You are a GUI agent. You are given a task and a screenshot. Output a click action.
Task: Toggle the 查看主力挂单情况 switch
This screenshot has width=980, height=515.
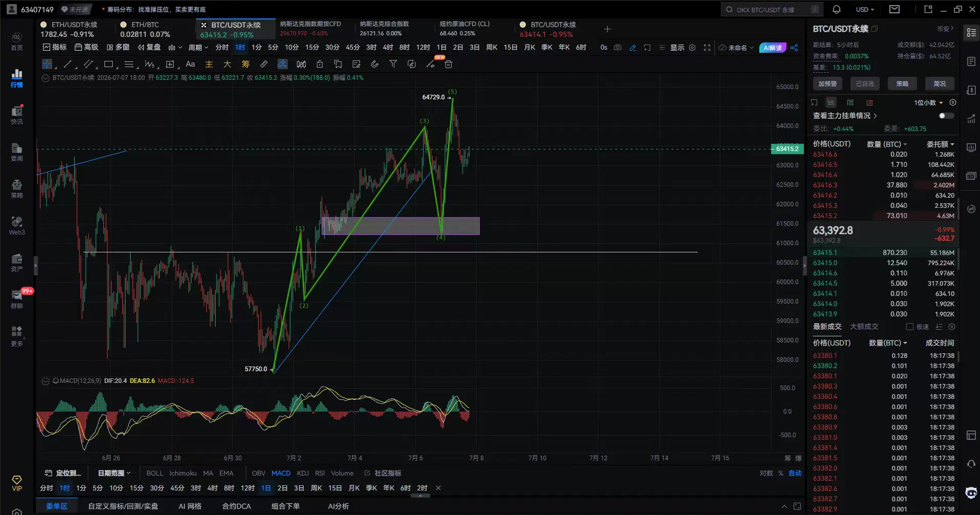tap(946, 116)
